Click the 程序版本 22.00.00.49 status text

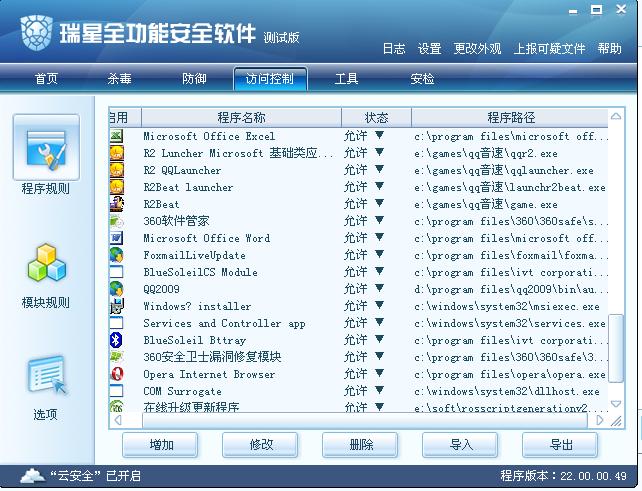tap(563, 476)
